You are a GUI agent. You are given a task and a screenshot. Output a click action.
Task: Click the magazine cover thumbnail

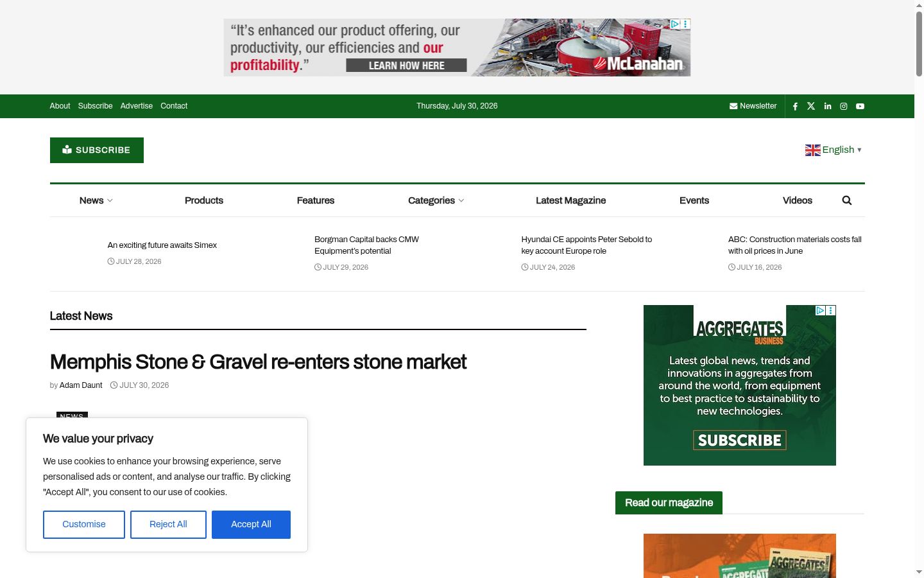(739, 556)
